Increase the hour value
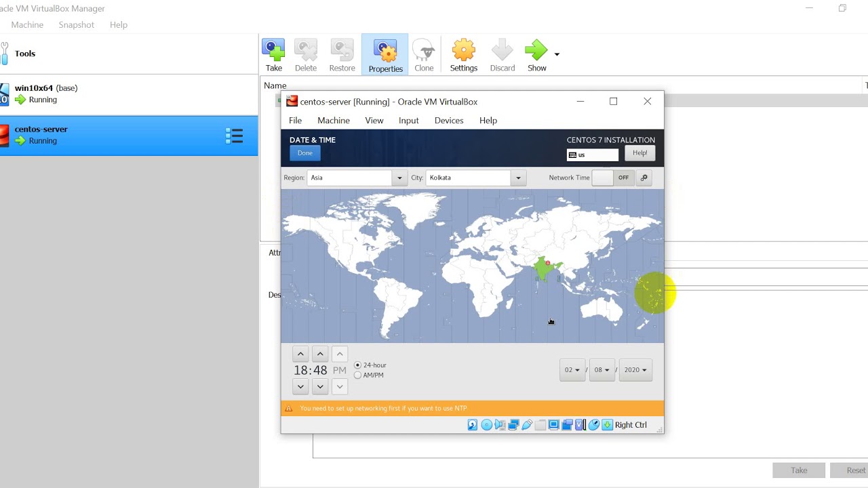This screenshot has height=488, width=868. 300,354
